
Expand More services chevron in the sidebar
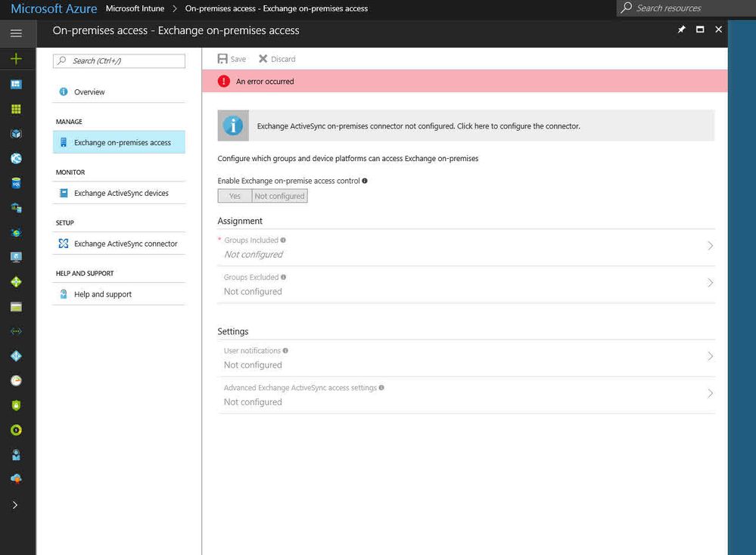pyautogui.click(x=15, y=505)
